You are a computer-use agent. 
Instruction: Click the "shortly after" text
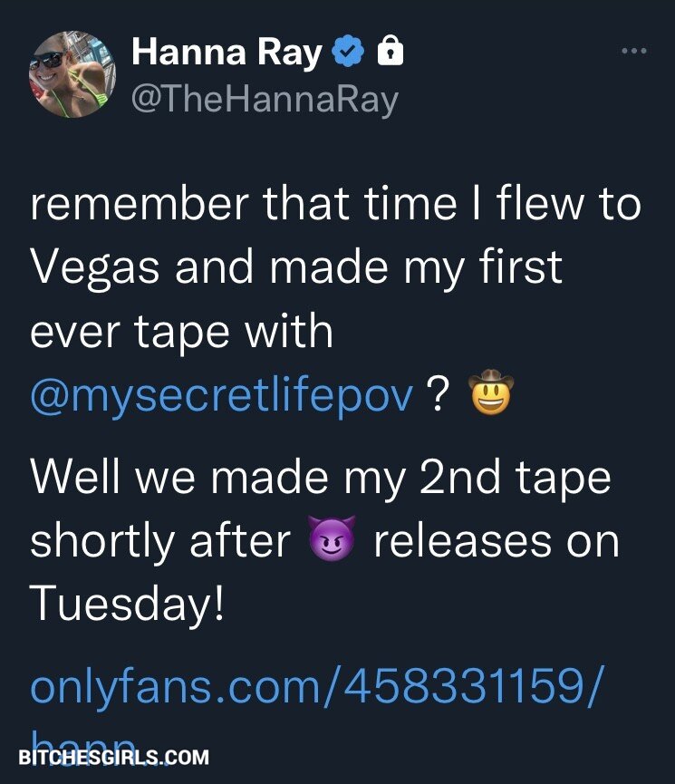pos(160,542)
